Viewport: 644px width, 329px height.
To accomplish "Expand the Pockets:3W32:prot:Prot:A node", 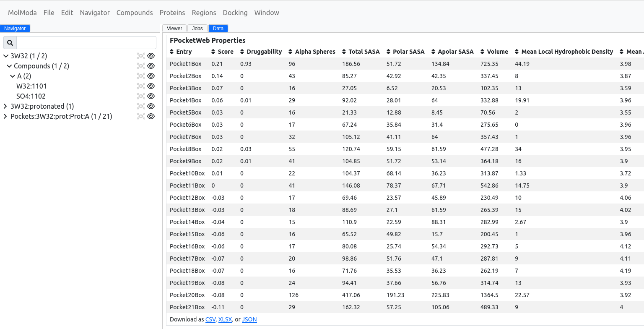I will [x=6, y=116].
